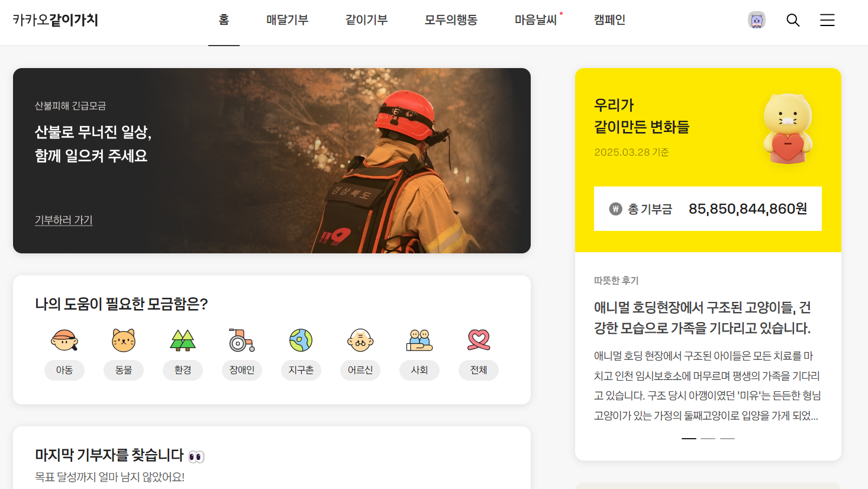The height and width of the screenshot is (489, 868).
Task: Switch to the 매달기부 tab
Action: click(288, 20)
